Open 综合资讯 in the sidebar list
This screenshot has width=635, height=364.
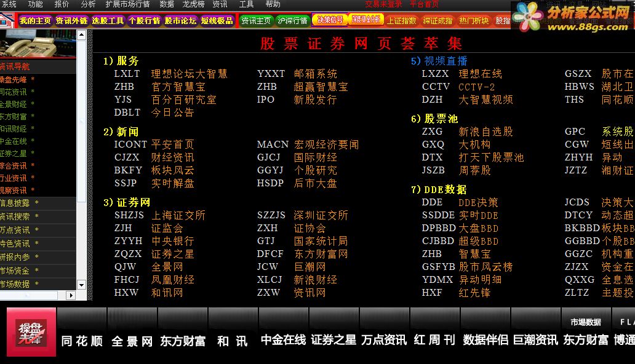(x=17, y=165)
